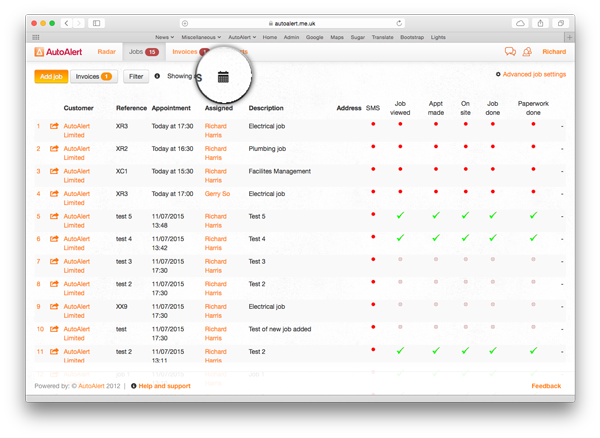Viewport: 600px width, 438px height.
Task: Toggle Job viewed status for Test 3
Action: click(400, 259)
